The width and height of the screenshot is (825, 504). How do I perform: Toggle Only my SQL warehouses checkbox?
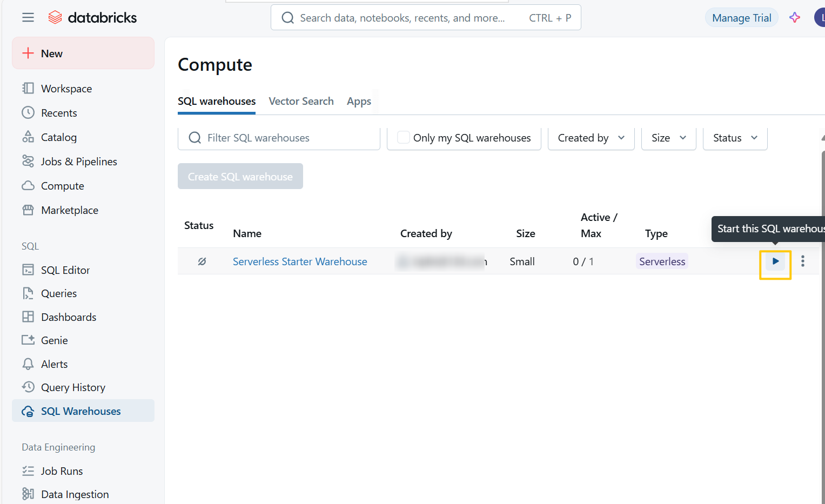(x=403, y=138)
